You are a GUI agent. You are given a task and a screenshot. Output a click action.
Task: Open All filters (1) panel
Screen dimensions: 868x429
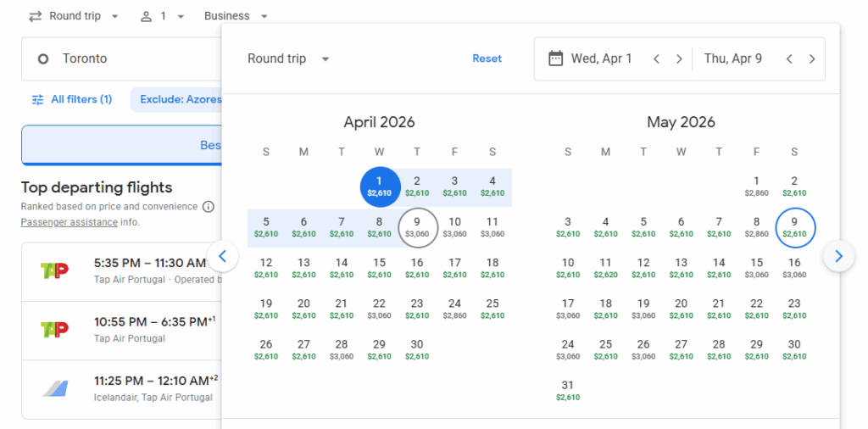(72, 99)
